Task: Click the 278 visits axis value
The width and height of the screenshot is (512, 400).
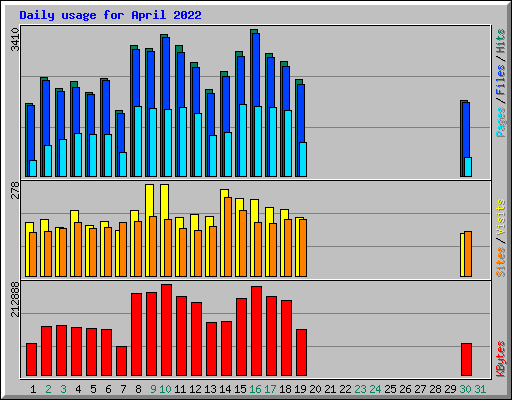Action: tap(15, 190)
